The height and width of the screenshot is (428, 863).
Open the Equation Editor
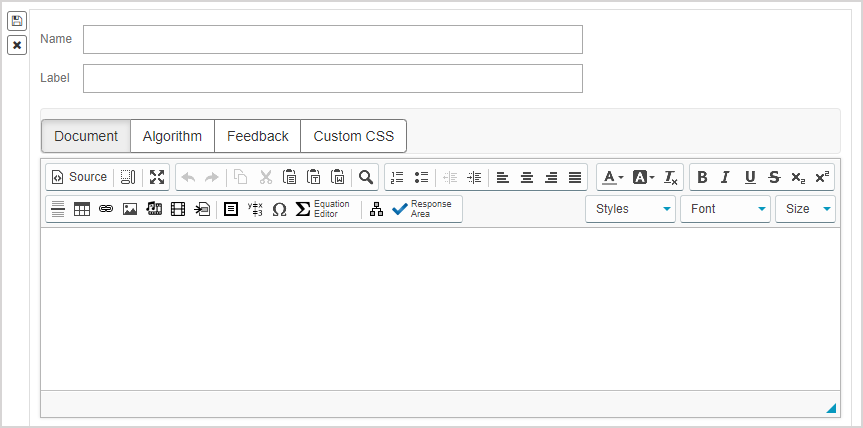[324, 209]
